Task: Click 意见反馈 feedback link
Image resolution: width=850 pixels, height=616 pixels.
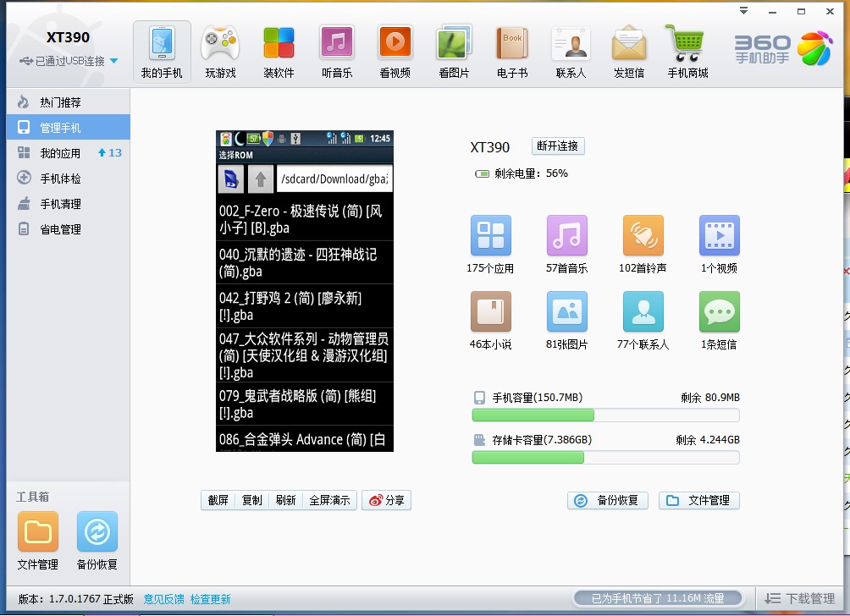Action: (163, 599)
